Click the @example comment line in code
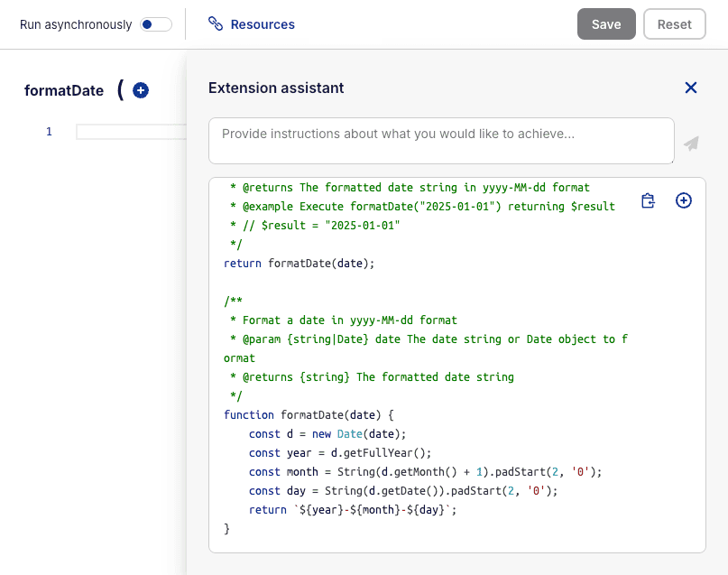 click(422, 206)
